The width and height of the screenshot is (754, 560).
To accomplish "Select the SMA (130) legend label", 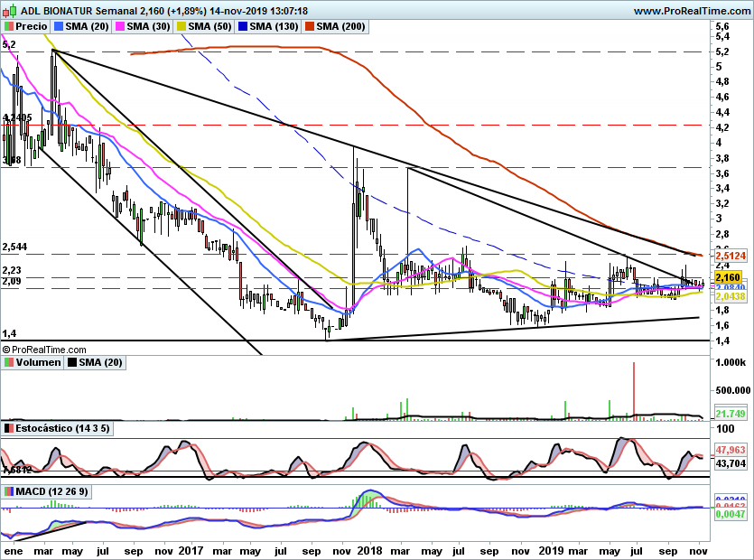I will [273, 27].
